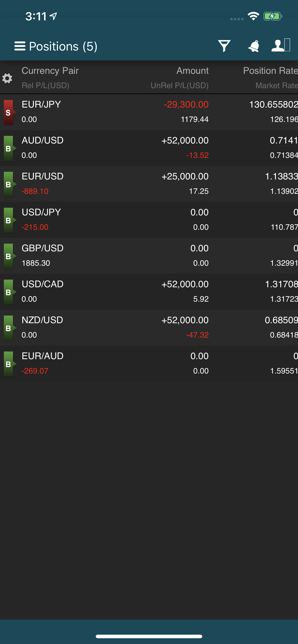Tap the GBP/USD realized P/L 1885.30
Screen dimensions: 298x644
point(36,263)
